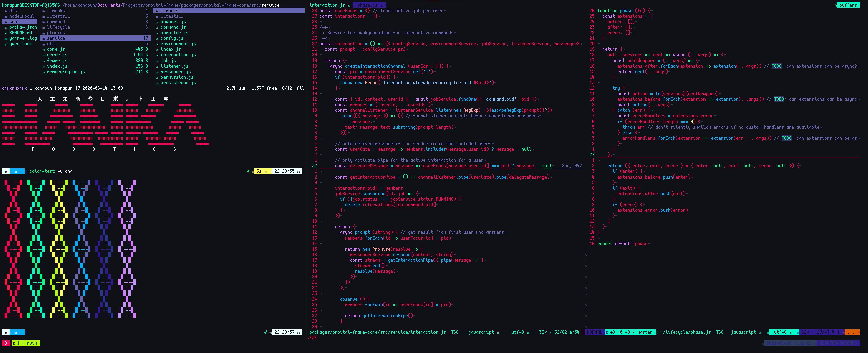
Task: Click the JS icon beside interaction.js in ranger
Action: (157, 55)
